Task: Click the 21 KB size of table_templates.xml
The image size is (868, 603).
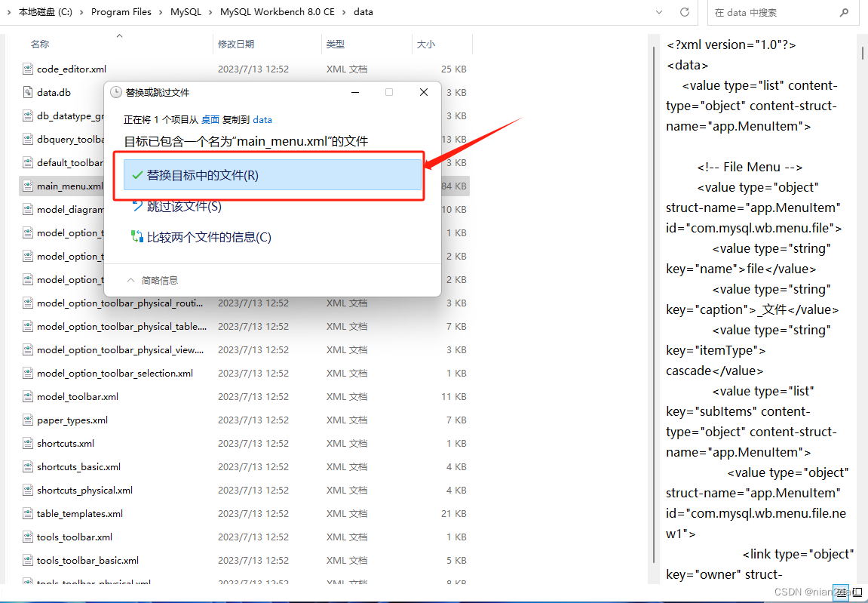Action: point(454,514)
